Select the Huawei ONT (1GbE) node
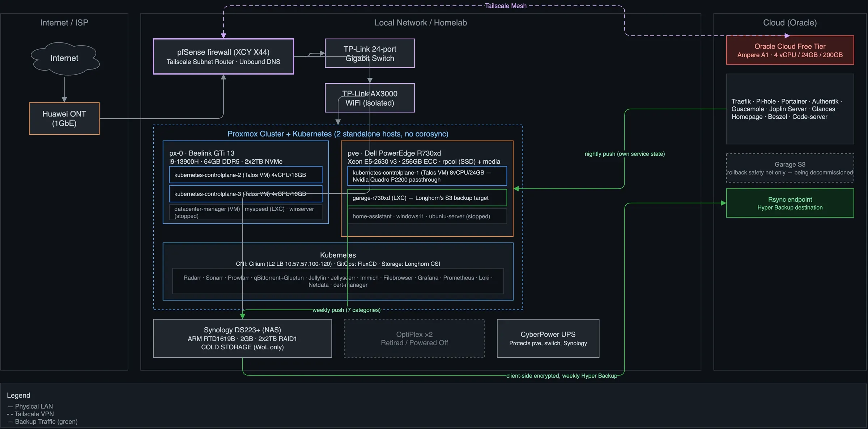This screenshot has height=429, width=868. pos(64,118)
